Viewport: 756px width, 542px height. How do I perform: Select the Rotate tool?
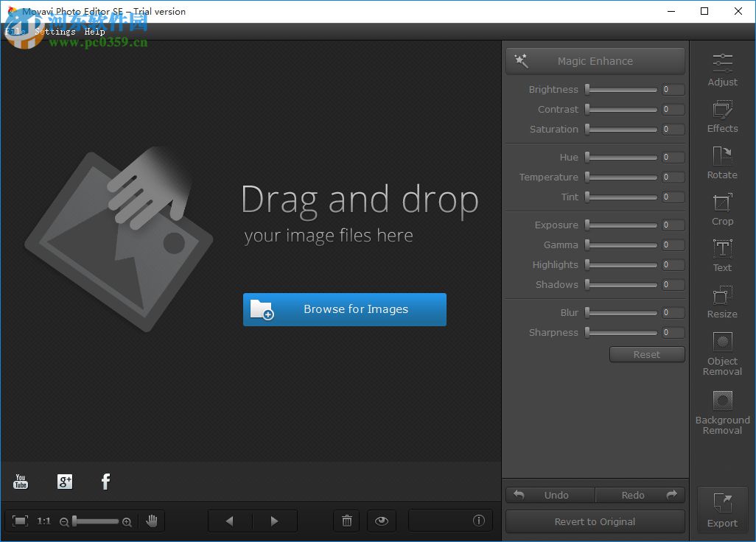pos(722,163)
